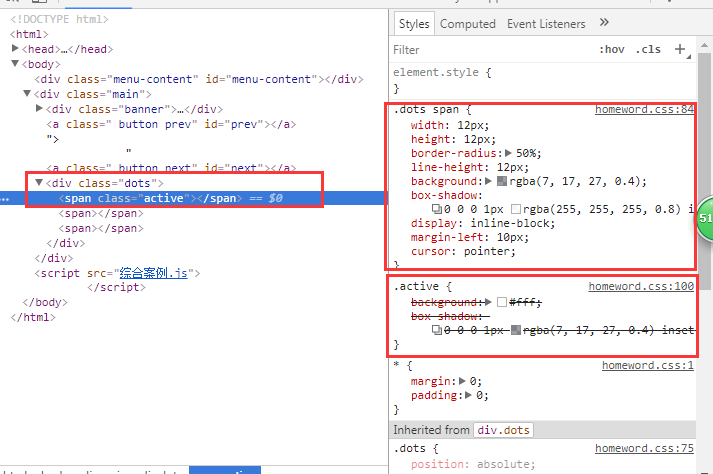
Task: Expand the .dots span background shorthand
Action: click(488, 181)
